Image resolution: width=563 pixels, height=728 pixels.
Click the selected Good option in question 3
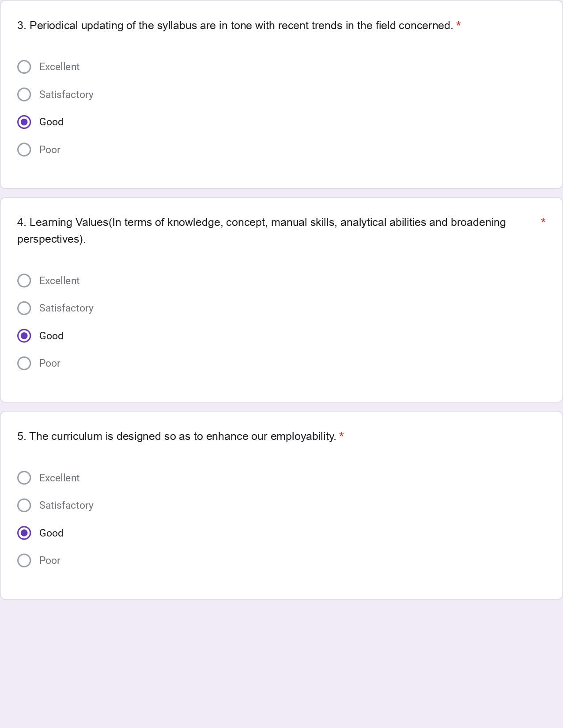24,122
